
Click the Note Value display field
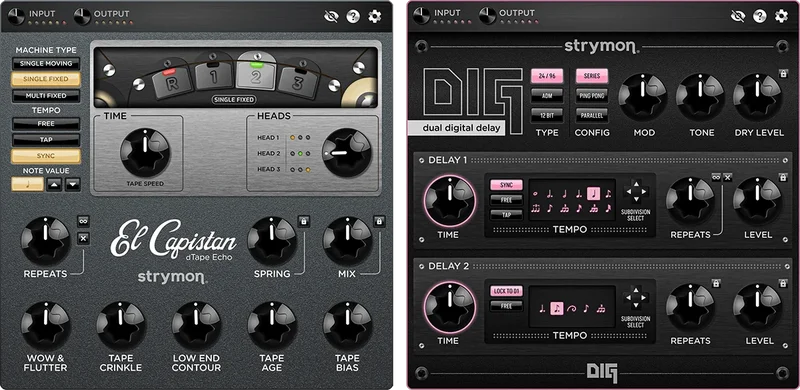[28, 184]
